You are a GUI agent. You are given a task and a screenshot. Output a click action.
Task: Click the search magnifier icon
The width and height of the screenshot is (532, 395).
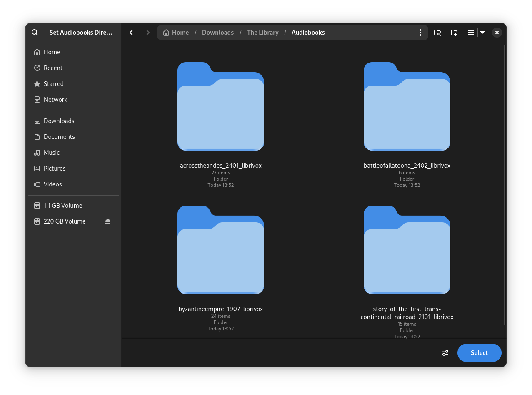pyautogui.click(x=35, y=33)
